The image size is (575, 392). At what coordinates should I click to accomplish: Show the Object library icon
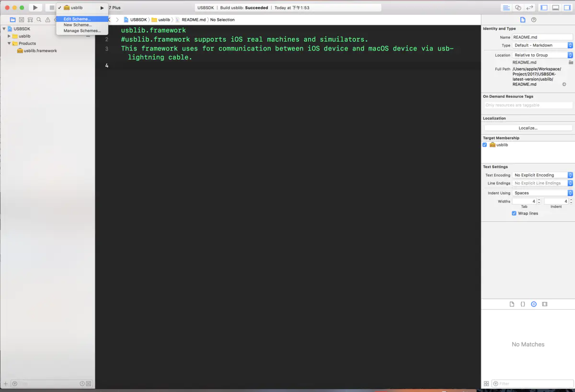pos(534,304)
